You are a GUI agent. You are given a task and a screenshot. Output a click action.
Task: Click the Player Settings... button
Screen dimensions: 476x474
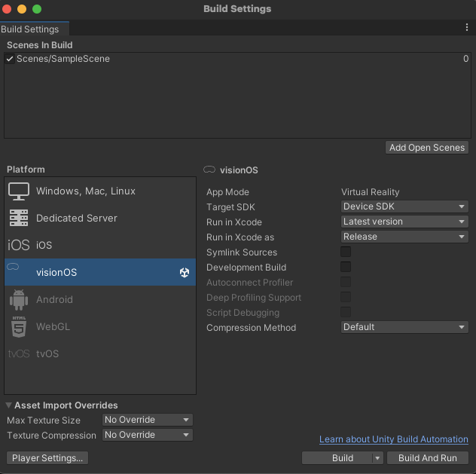tap(47, 458)
